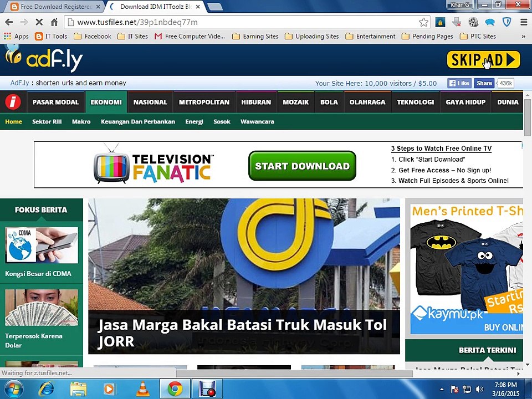The width and height of the screenshot is (532, 399).
Task: Expand more bookmarks chevron
Action: pyautogui.click(x=524, y=37)
